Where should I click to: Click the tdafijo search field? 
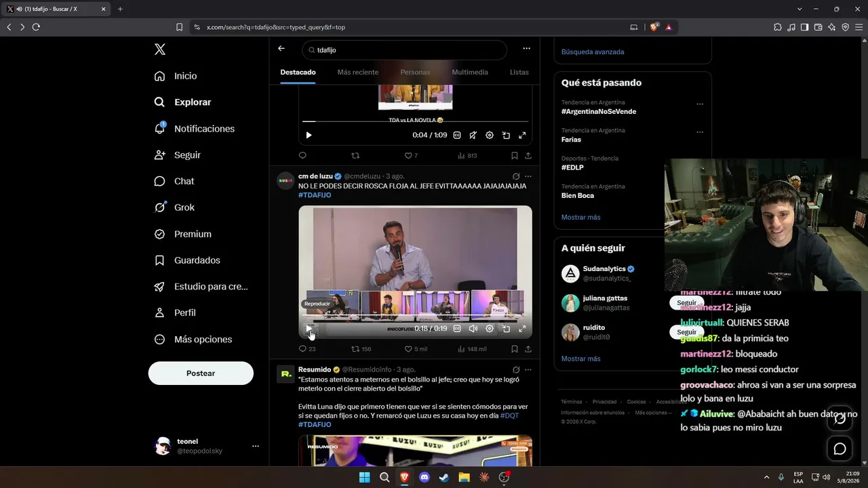(405, 50)
